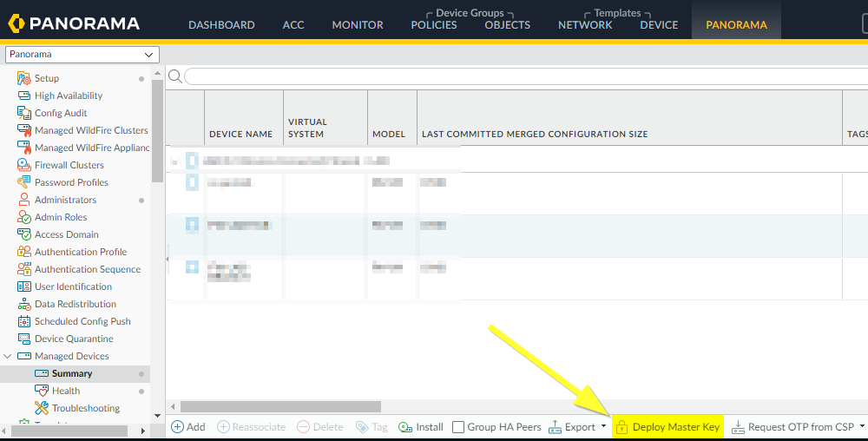Click the Admin Roles icon
Screen dimensions: 868x441
point(23,217)
